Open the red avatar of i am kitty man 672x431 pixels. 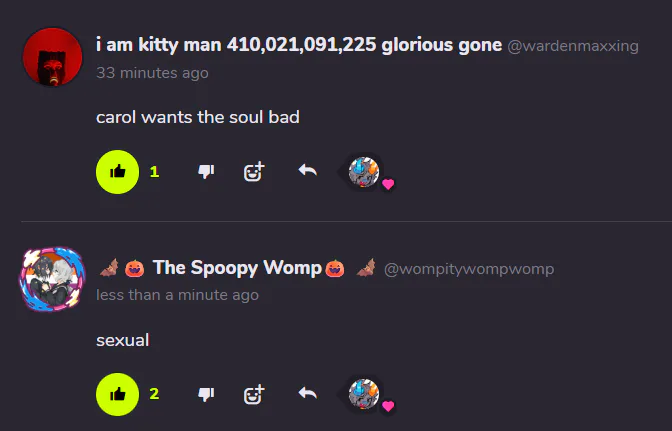tap(52, 57)
